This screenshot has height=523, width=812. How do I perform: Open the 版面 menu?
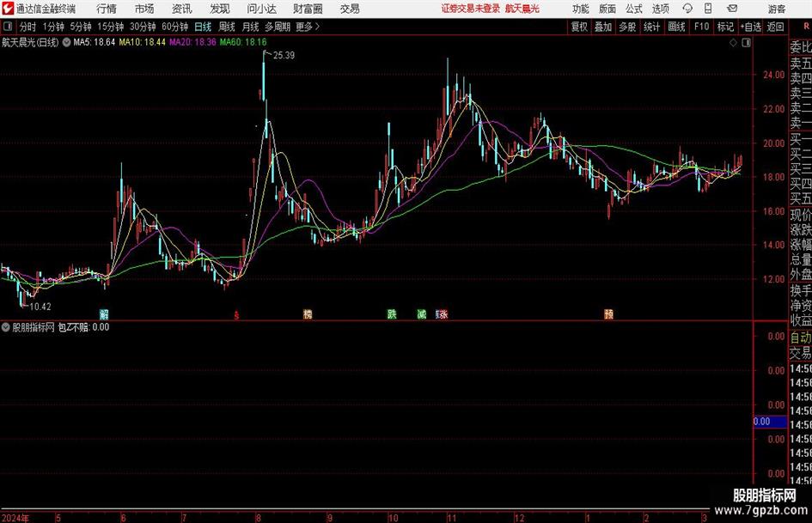click(x=607, y=9)
